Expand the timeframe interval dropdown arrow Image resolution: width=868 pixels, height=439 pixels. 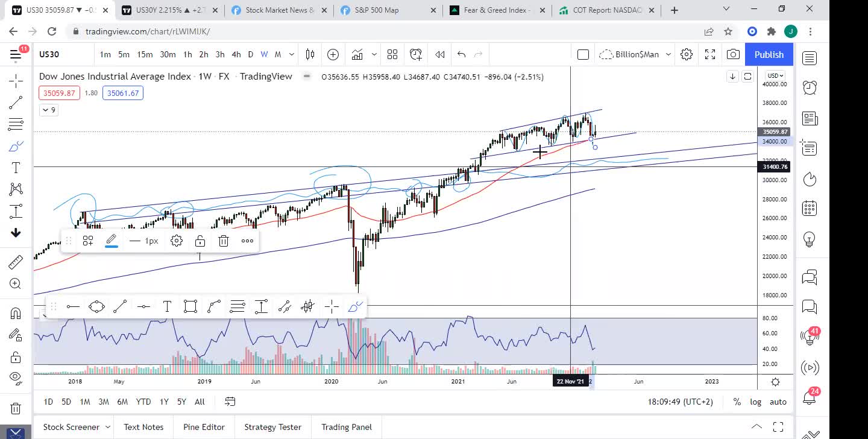point(292,54)
